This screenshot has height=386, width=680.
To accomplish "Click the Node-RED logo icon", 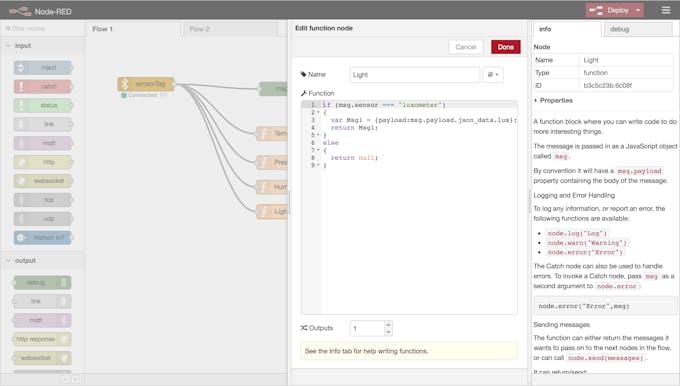I will [20, 11].
